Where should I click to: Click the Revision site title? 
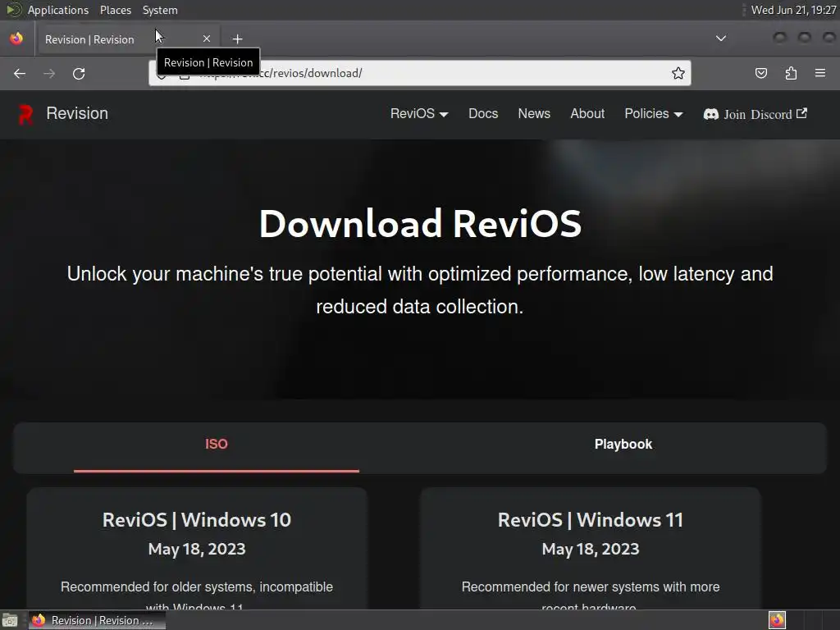pos(77,113)
